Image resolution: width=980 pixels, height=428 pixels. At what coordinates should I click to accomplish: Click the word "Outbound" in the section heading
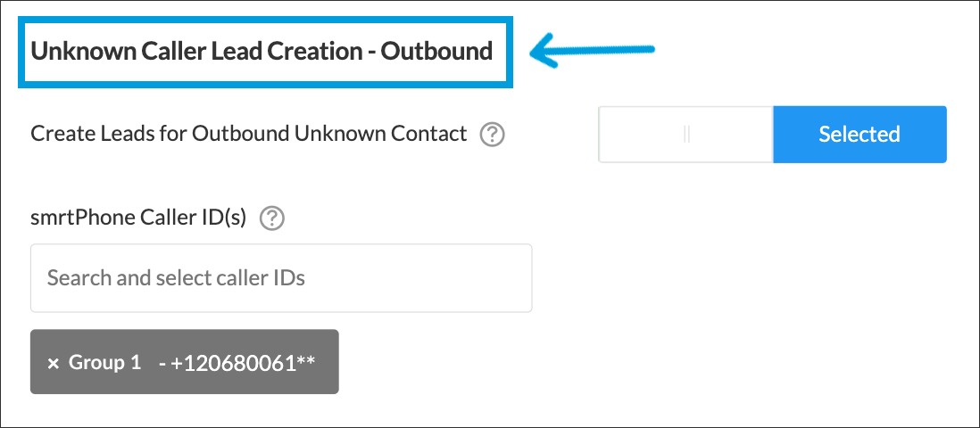[x=437, y=52]
